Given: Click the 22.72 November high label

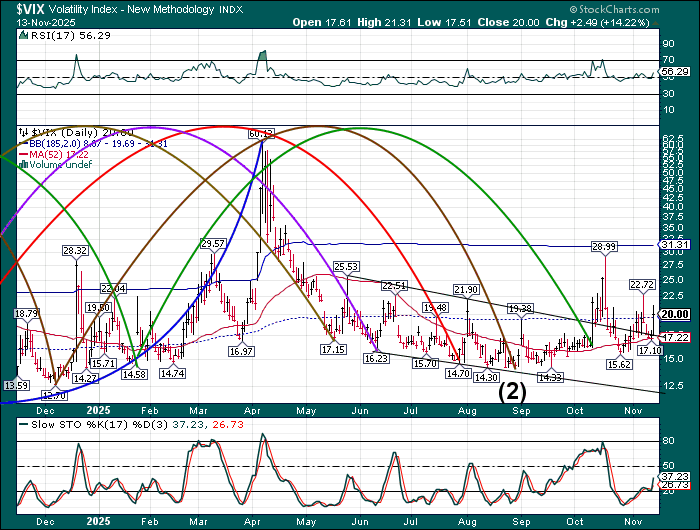Looking at the screenshot, I should (642, 285).
